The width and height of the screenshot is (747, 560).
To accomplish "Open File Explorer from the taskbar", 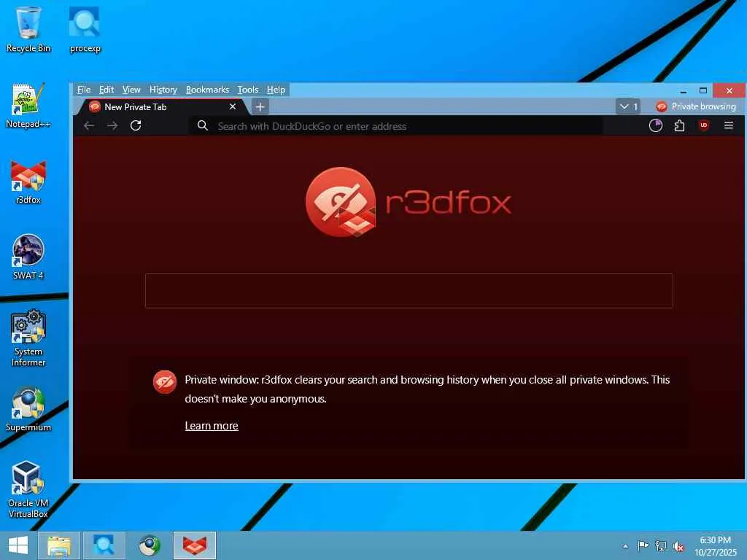I will point(58,545).
